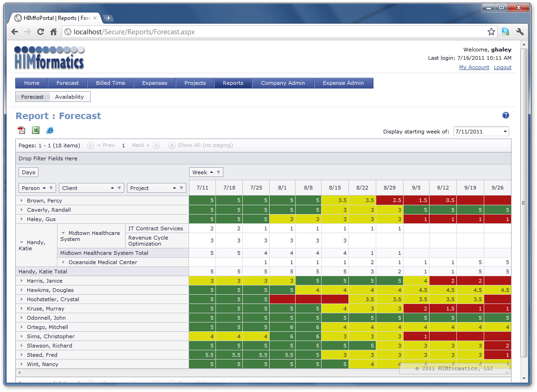
Task: Bookmark this page with the star icon
Action: (491, 32)
